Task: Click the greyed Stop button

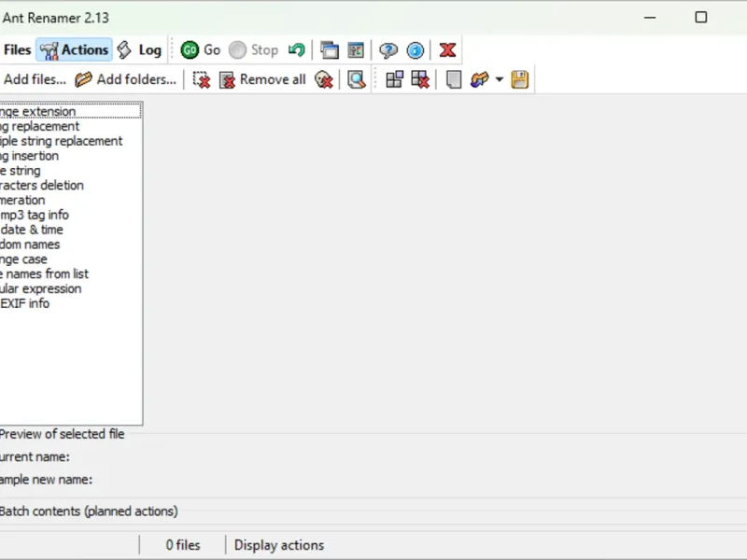Action: coord(253,49)
